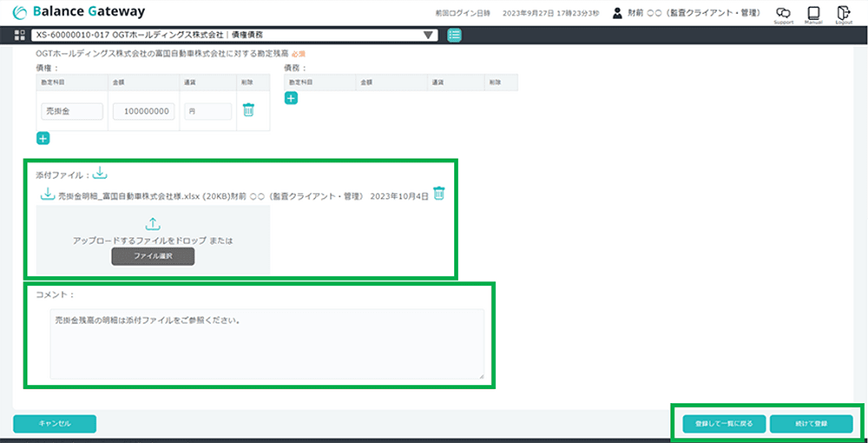This screenshot has height=443, width=868.
Task: Delete the attached xlsx file with trash icon
Action: [438, 194]
